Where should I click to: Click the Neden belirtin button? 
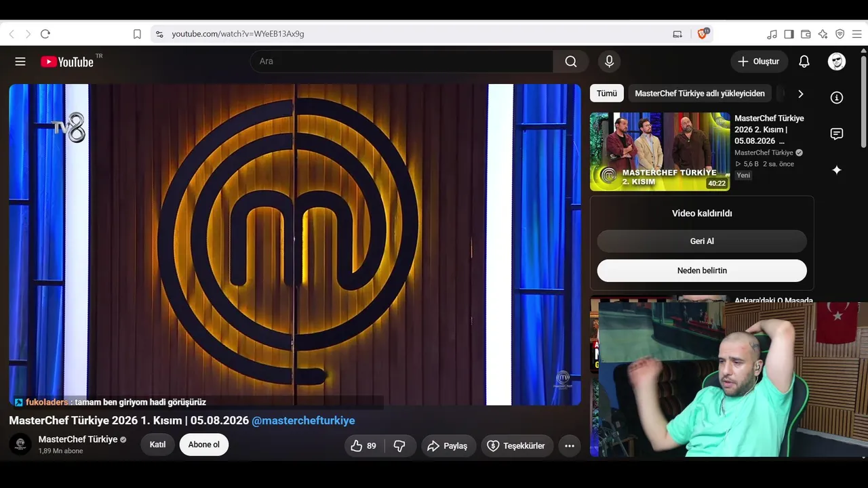click(x=702, y=270)
